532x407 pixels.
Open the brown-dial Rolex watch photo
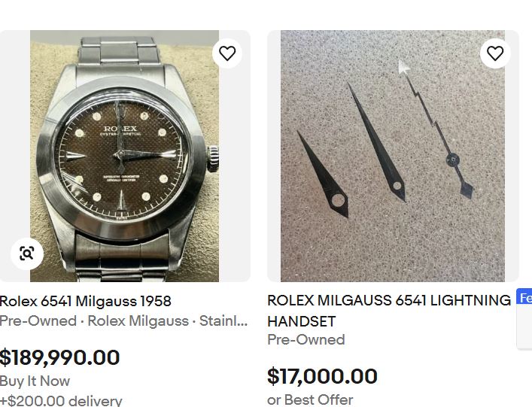click(124, 156)
